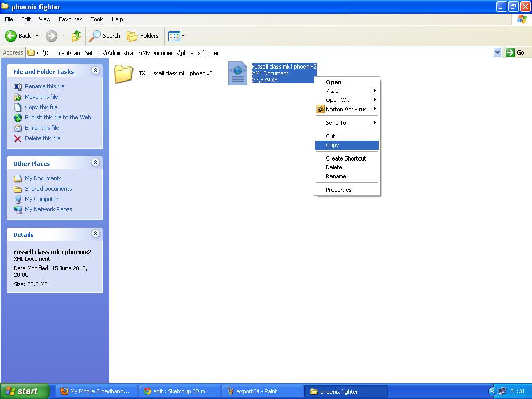This screenshot has width=532, height=399.
Task: Open the View menu
Action: (x=45, y=19)
